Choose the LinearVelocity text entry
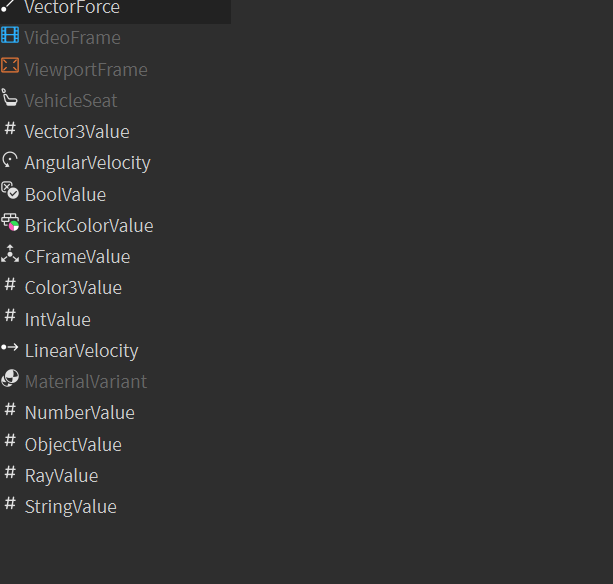The image size is (613, 584). (x=81, y=351)
